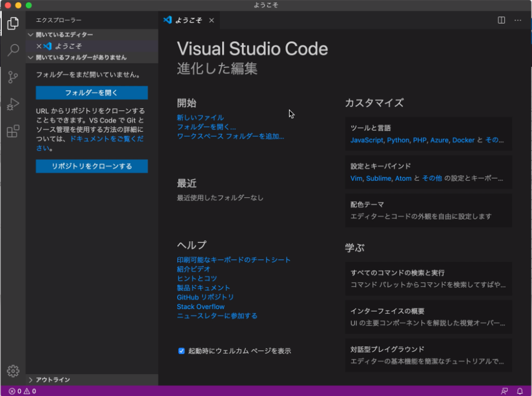Click the Python link
The height and width of the screenshot is (396, 532).
(x=398, y=140)
